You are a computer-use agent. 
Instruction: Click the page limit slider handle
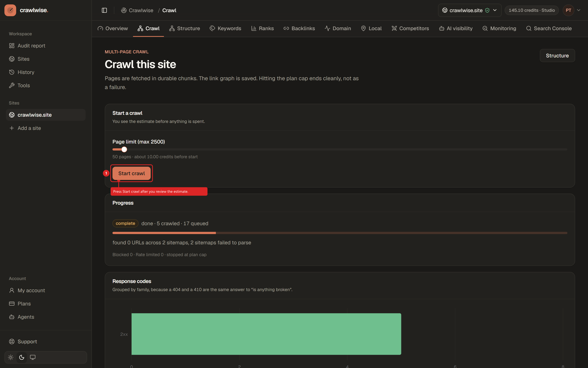tap(124, 149)
